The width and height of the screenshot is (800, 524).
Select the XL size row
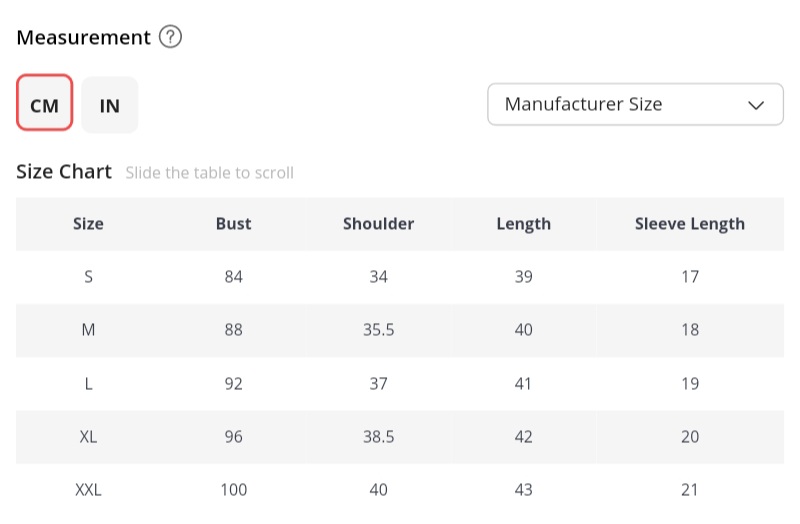pos(88,437)
